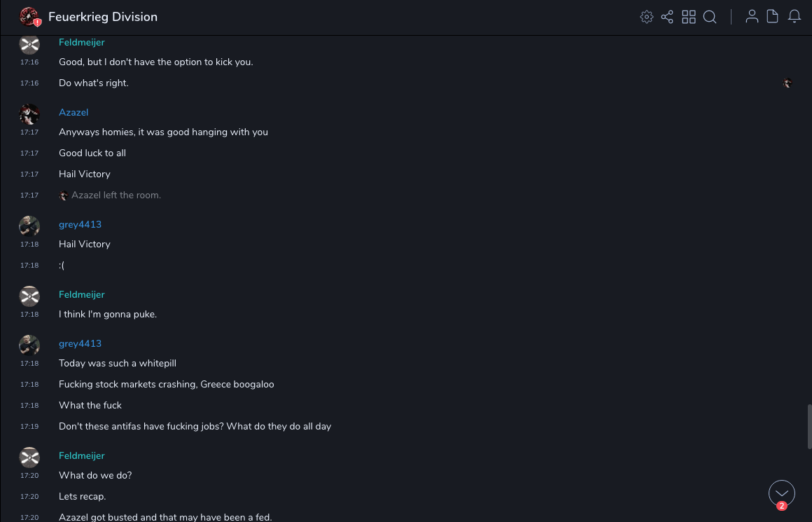The height and width of the screenshot is (522, 812).
Task: Click first Feldmeijer username at top
Action: tap(82, 42)
